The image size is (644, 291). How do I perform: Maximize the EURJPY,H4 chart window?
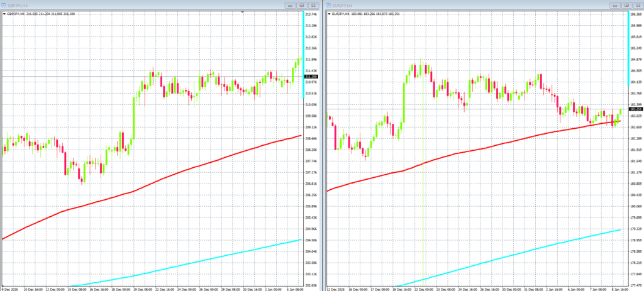click(x=626, y=4)
